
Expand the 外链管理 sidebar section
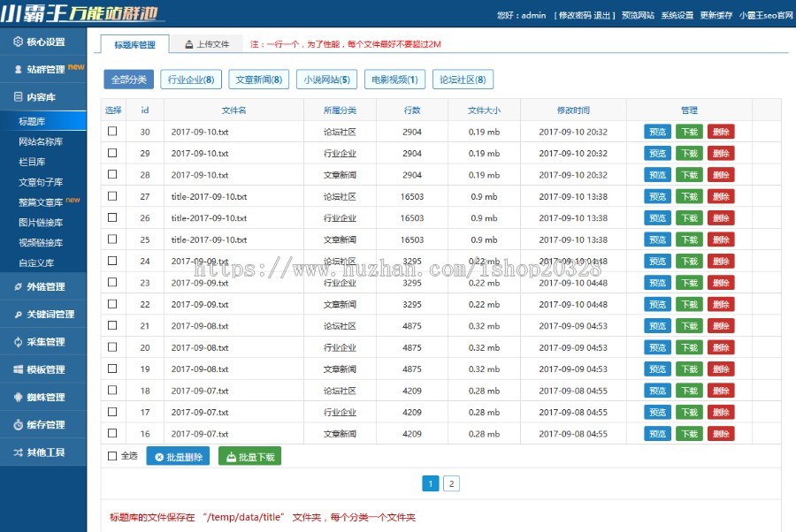[x=43, y=286]
